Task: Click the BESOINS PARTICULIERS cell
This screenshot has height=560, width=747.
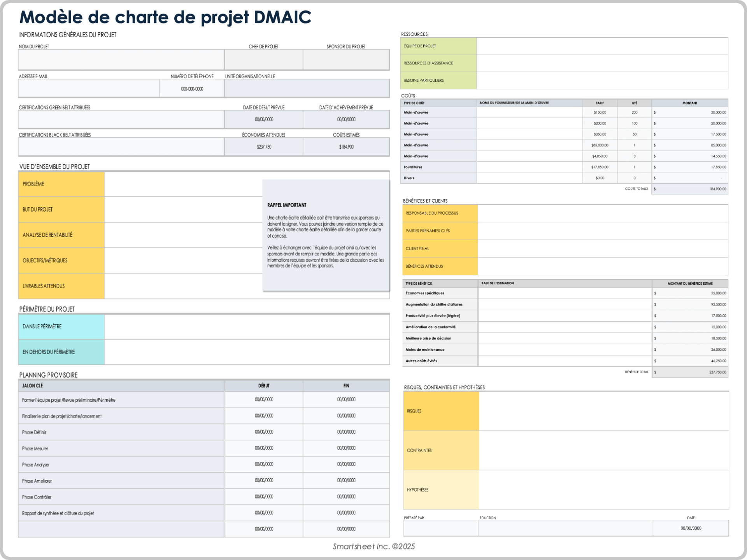Action: (438, 80)
